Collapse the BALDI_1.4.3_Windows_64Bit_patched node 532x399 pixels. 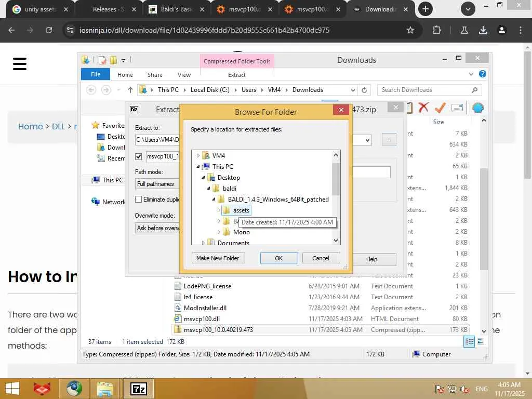click(x=214, y=199)
